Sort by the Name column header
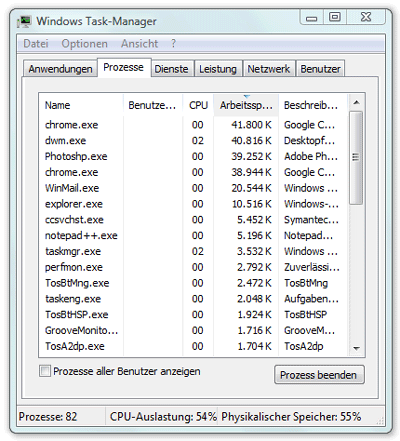The height and width of the screenshot is (441, 400). pos(81,105)
